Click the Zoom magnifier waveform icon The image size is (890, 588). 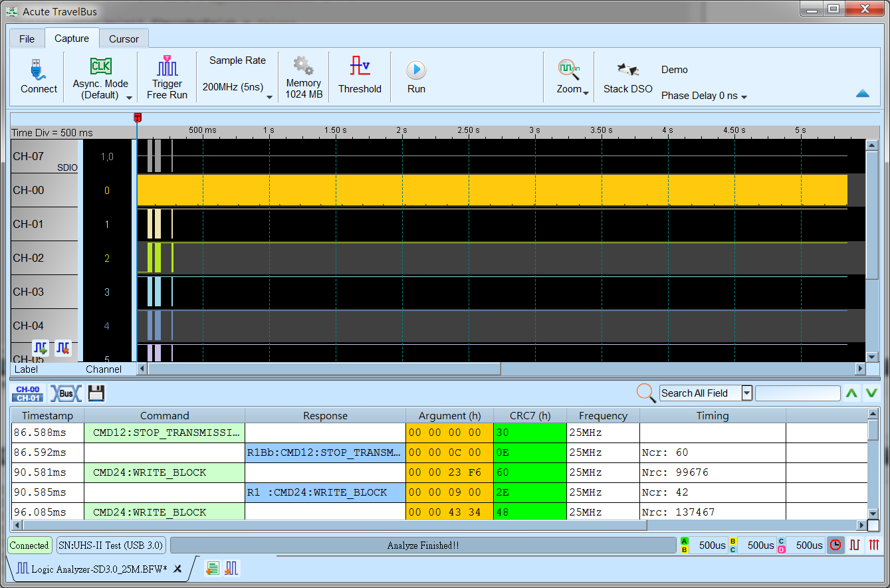pyautogui.click(x=569, y=69)
